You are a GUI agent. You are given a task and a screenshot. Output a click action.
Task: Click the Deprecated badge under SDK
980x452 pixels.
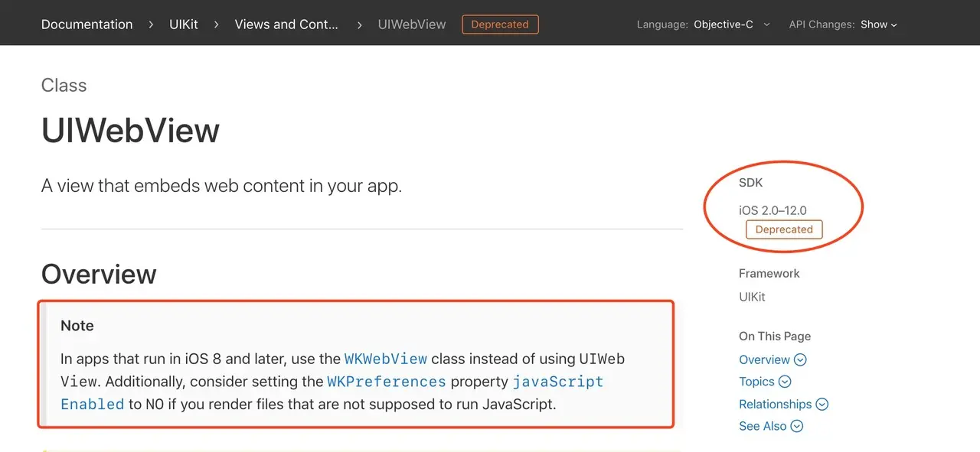point(784,229)
